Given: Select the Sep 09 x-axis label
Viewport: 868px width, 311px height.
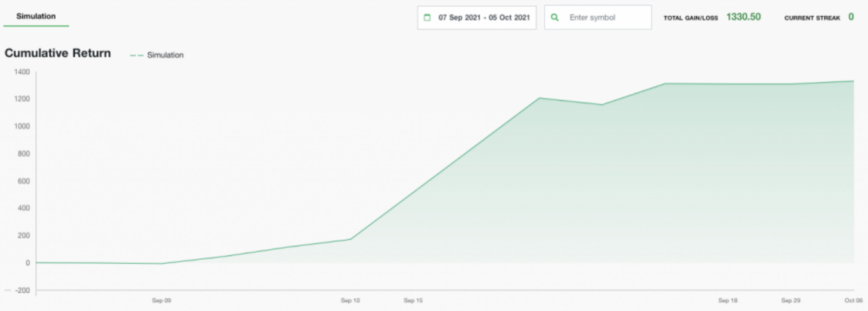Looking at the screenshot, I should (x=162, y=300).
